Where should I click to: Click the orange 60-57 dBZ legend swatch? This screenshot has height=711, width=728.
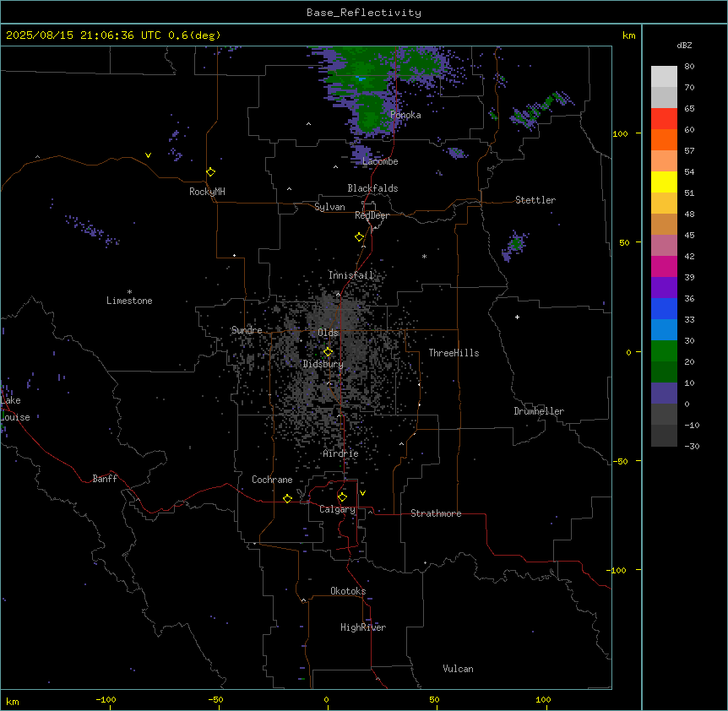click(664, 139)
